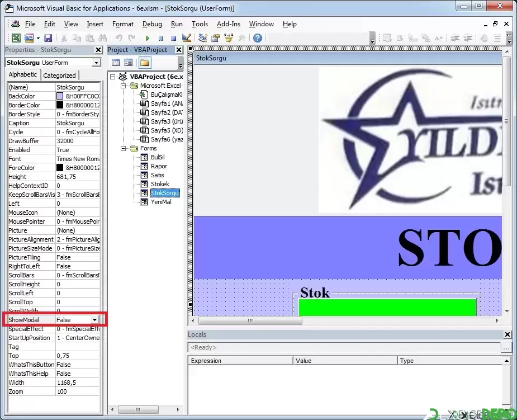This screenshot has width=517, height=420.
Task: Click the View Code icon in Project panel
Action: point(116,63)
